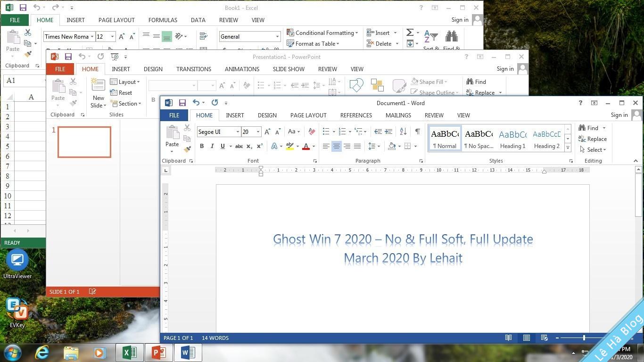Toggle superscript in Word ribbon
Image resolution: width=644 pixels, height=362 pixels.
click(x=260, y=146)
